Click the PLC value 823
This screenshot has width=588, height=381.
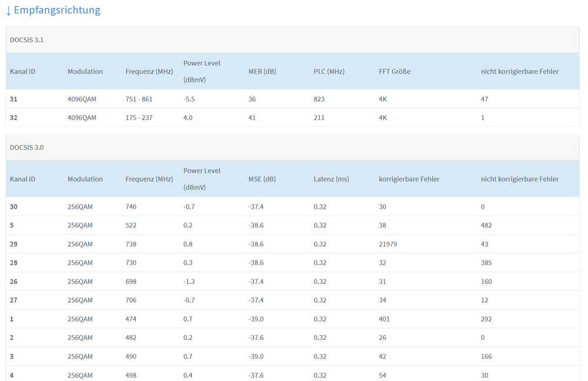(x=319, y=99)
